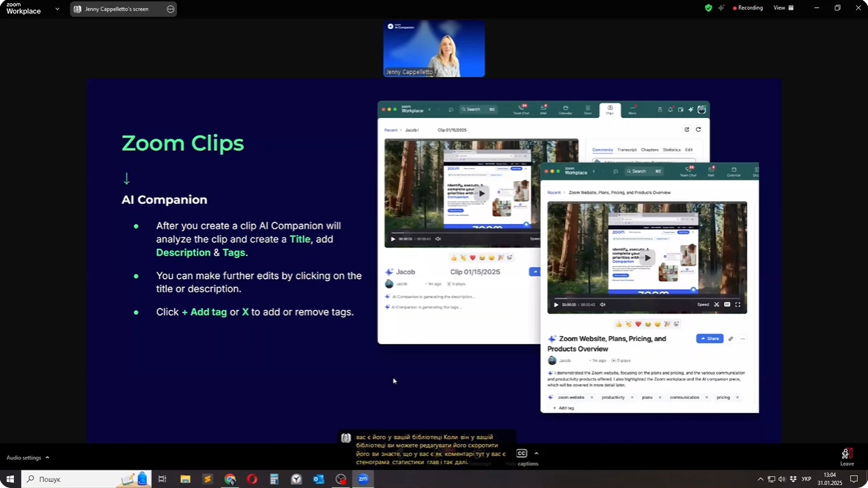Seek on the Products Overview clip progress bar
Viewport: 868px width, 488px height.
(x=647, y=299)
